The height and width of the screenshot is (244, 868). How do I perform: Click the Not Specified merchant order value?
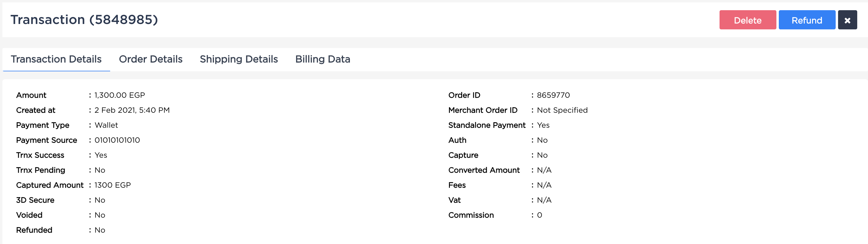click(562, 110)
